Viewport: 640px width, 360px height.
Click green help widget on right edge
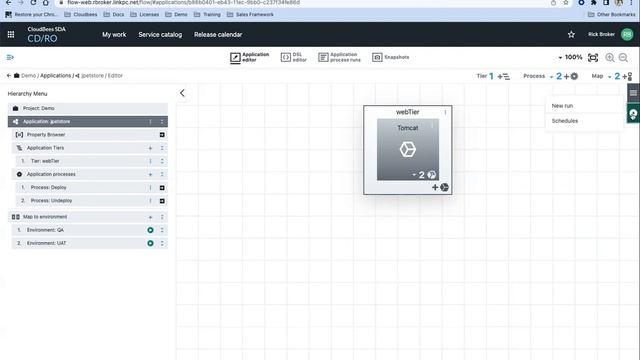tap(633, 113)
